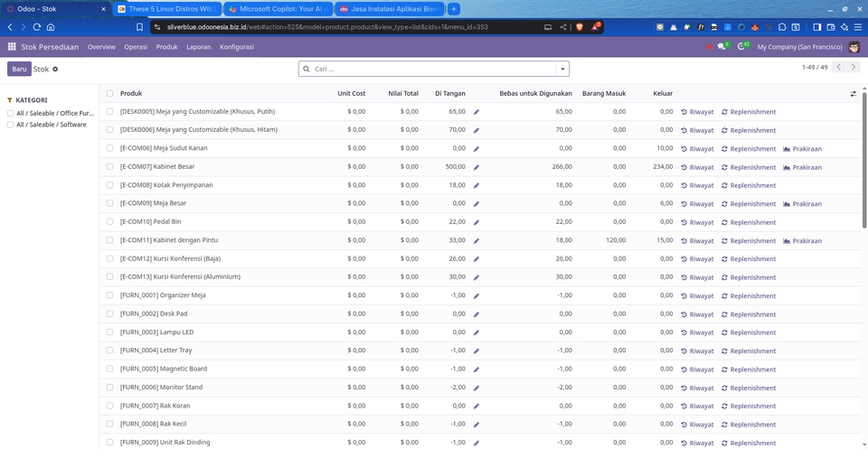Viewport: 868px width, 449px height.
Task: Open the Laporan menu
Action: pos(198,46)
